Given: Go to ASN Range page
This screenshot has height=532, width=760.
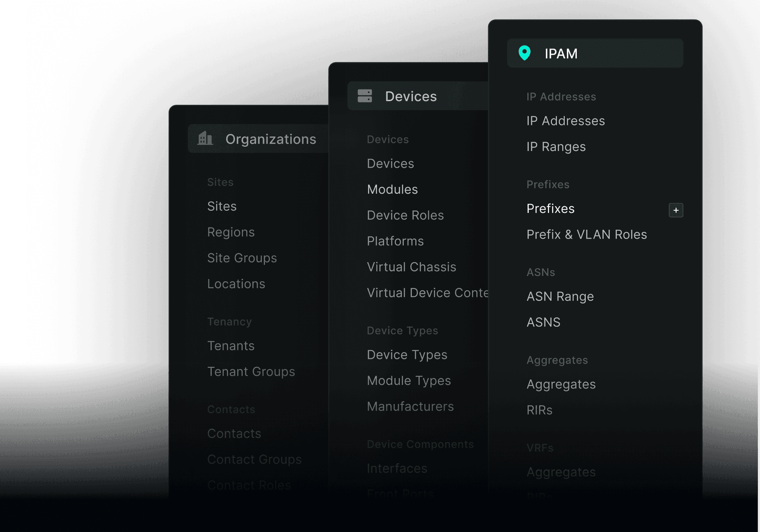Looking at the screenshot, I should 560,297.
